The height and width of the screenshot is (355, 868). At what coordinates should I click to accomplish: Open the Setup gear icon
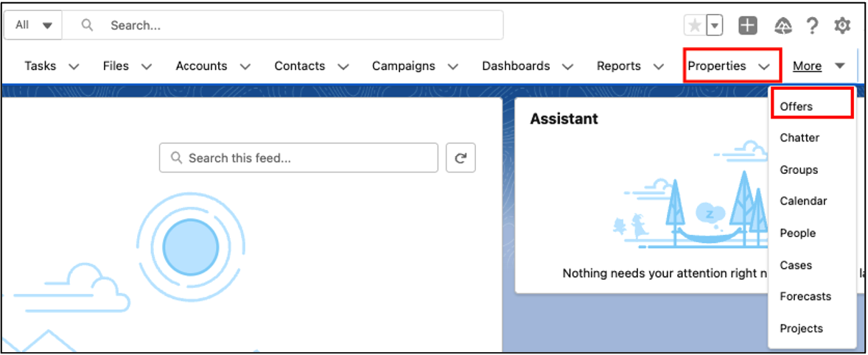pos(842,26)
